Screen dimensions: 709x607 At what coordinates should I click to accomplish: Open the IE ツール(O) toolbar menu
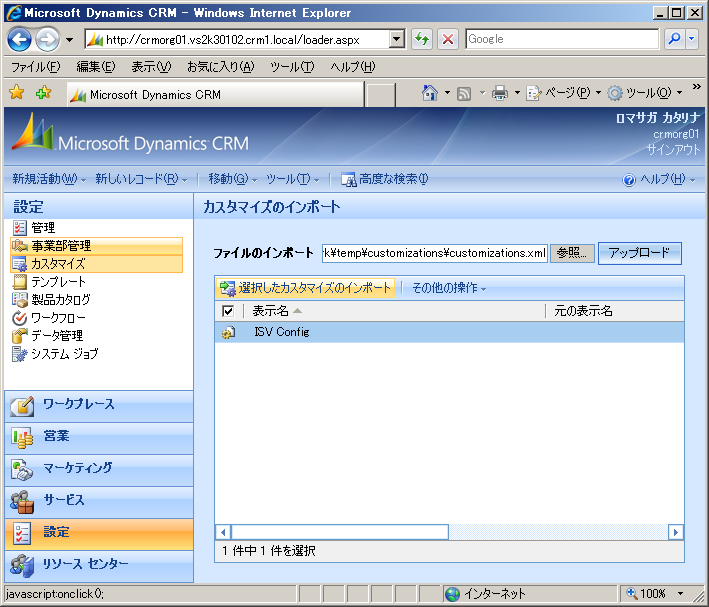click(644, 93)
